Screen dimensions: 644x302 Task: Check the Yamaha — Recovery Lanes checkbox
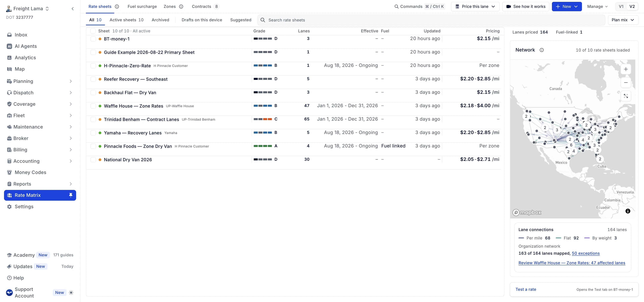(93, 133)
